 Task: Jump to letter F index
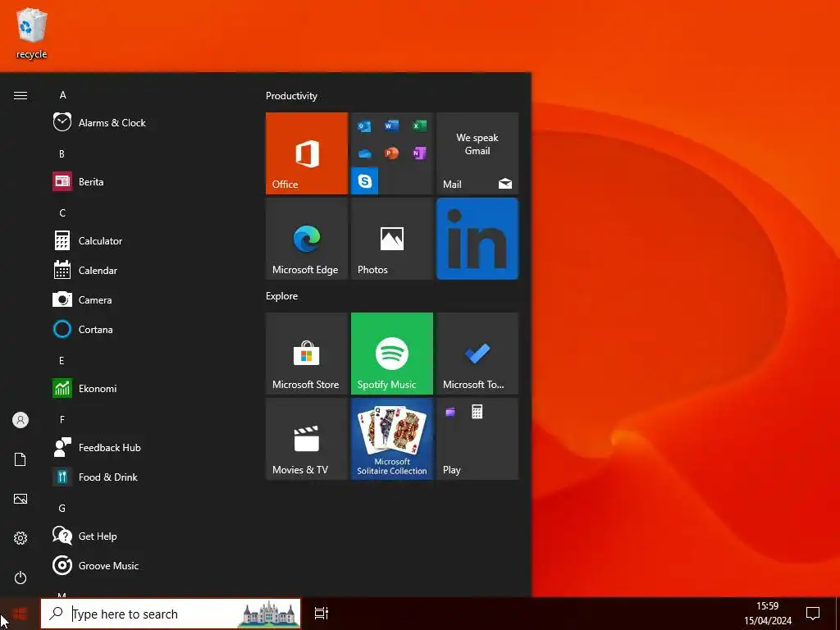(62, 419)
